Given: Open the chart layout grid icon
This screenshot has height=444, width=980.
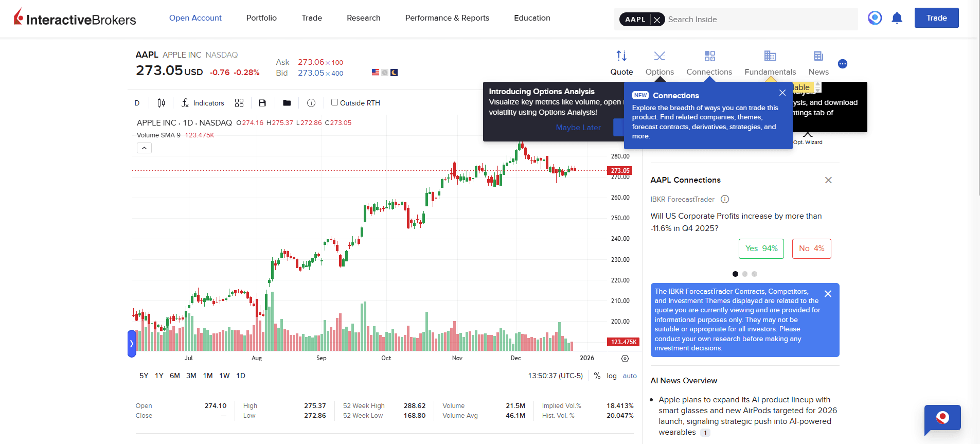Looking at the screenshot, I should pyautogui.click(x=239, y=103).
